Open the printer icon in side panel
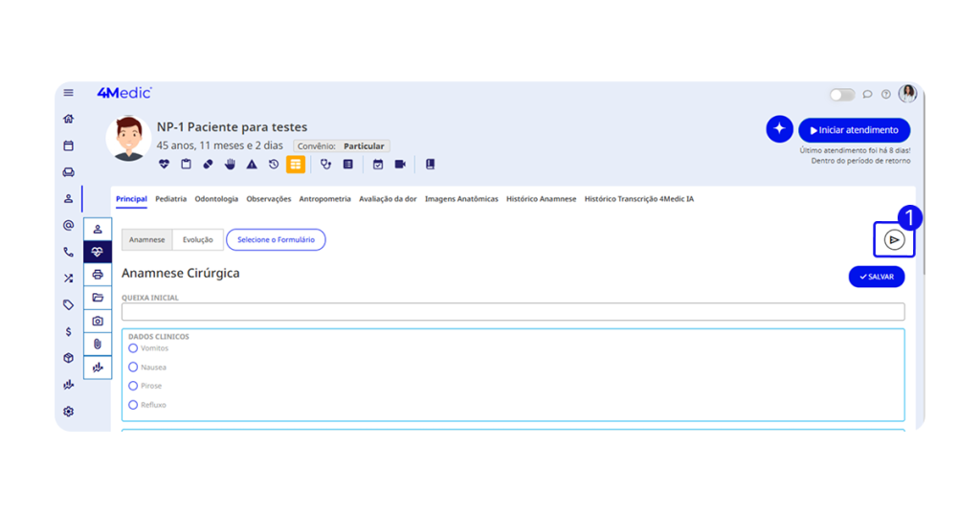Image resolution: width=980 pixels, height=514 pixels. (98, 275)
